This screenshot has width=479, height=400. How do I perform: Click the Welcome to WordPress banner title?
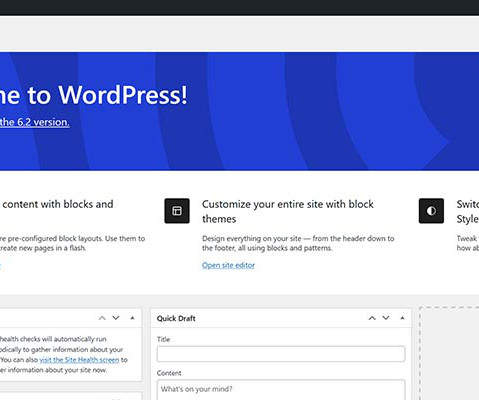[x=94, y=95]
